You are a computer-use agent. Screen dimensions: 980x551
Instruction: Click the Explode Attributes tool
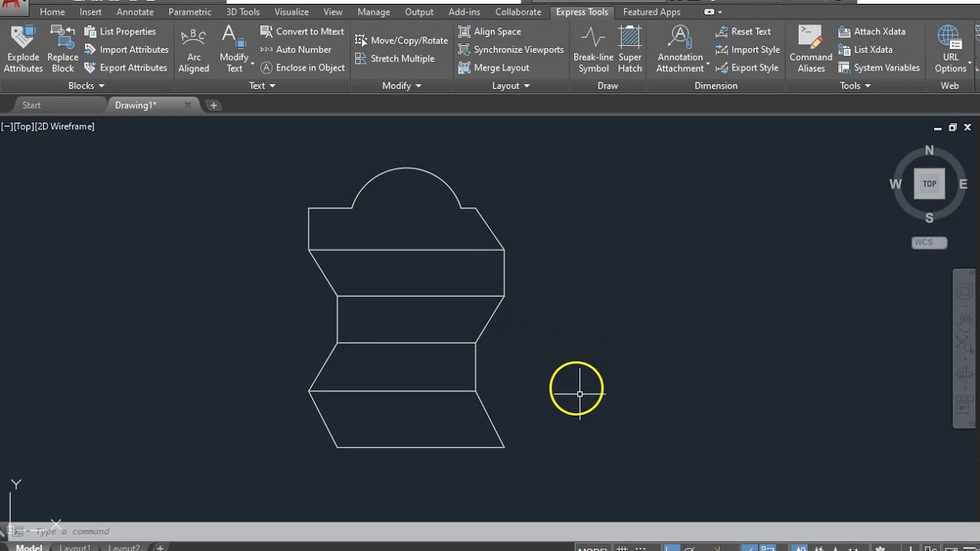coord(23,49)
